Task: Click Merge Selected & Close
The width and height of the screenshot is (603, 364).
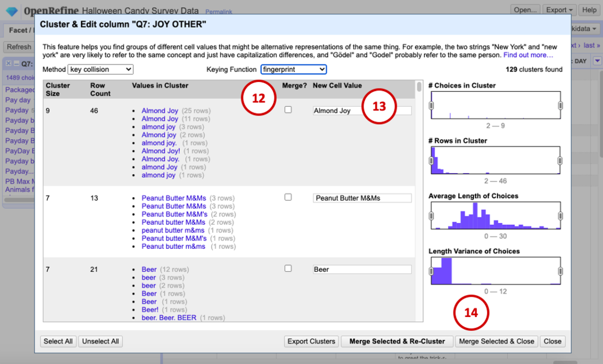Action: click(496, 341)
